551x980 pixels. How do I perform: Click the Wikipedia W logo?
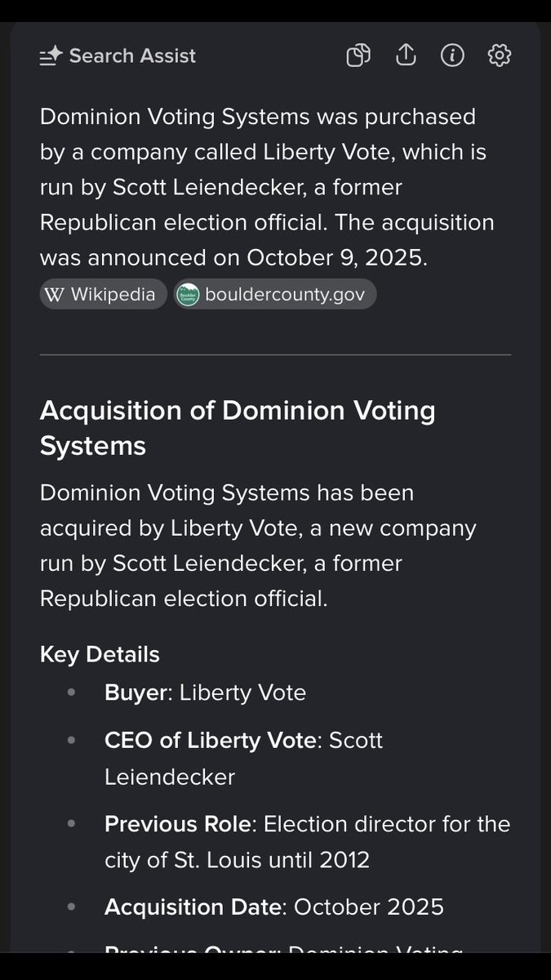[x=55, y=295]
